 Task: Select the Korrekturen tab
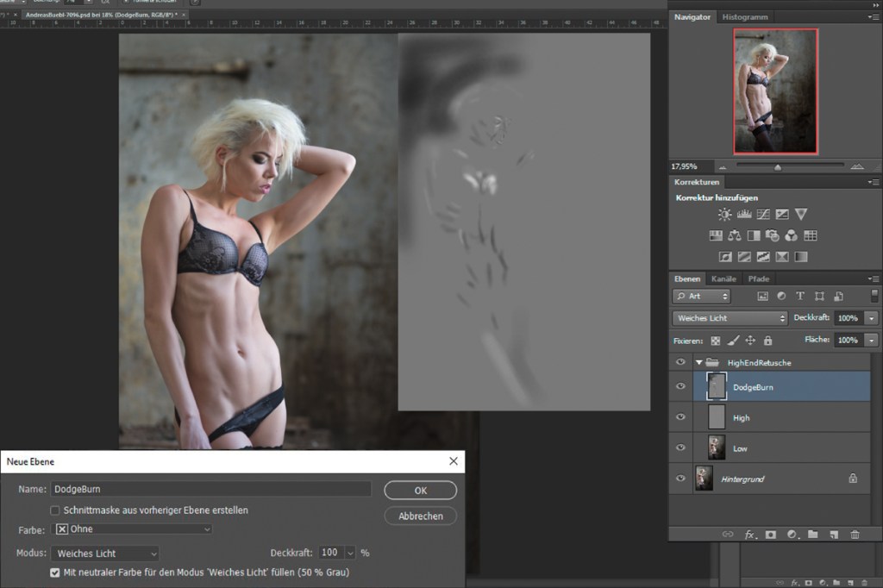pyautogui.click(x=697, y=182)
